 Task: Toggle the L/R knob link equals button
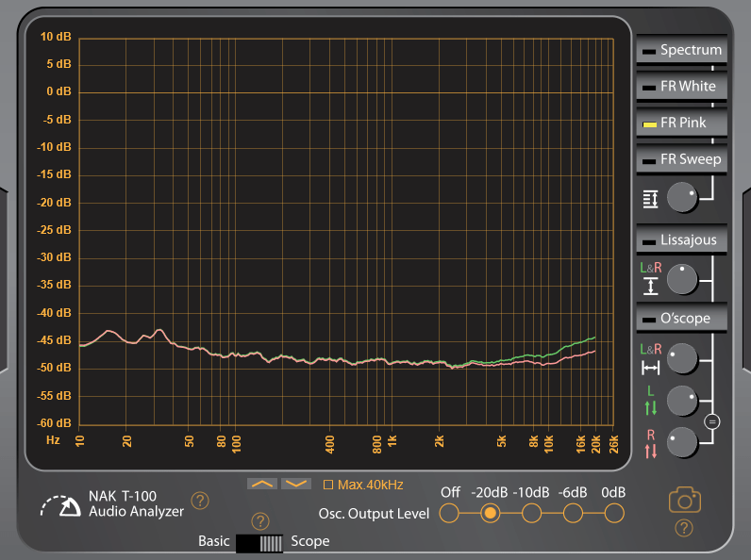pyautogui.click(x=712, y=421)
